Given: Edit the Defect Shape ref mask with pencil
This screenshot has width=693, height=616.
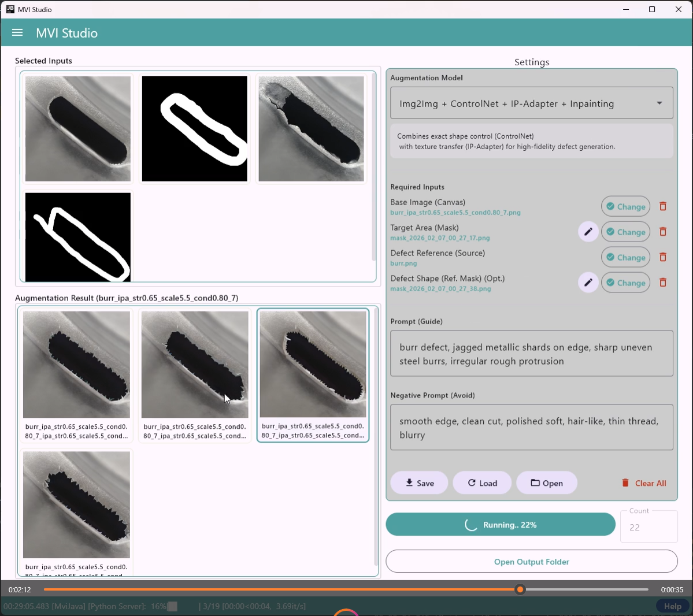Looking at the screenshot, I should pyautogui.click(x=588, y=283).
